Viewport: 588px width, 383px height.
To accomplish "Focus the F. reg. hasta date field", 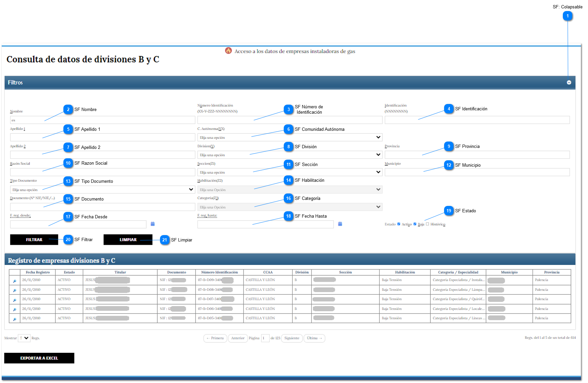I will [x=265, y=225].
